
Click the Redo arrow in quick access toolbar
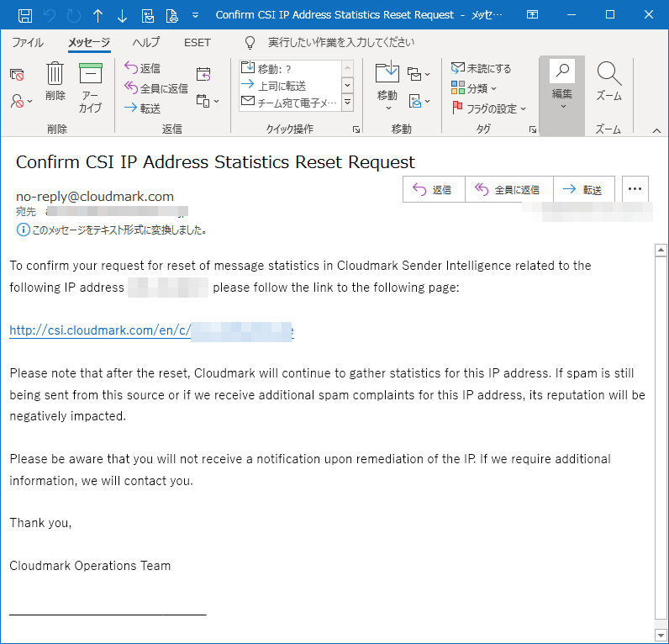[x=74, y=16]
